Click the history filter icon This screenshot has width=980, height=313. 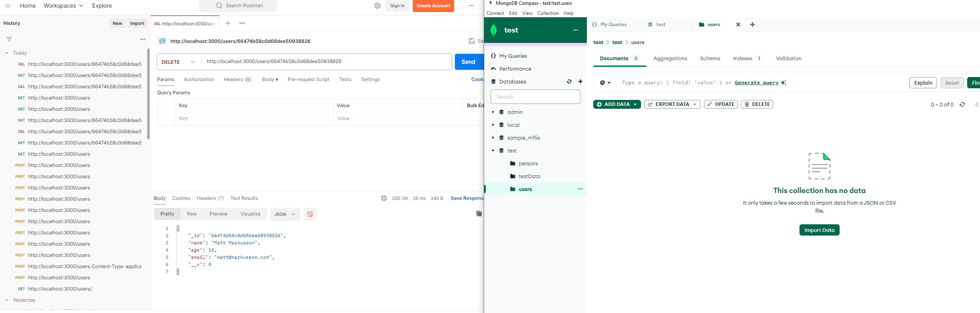tap(9, 39)
